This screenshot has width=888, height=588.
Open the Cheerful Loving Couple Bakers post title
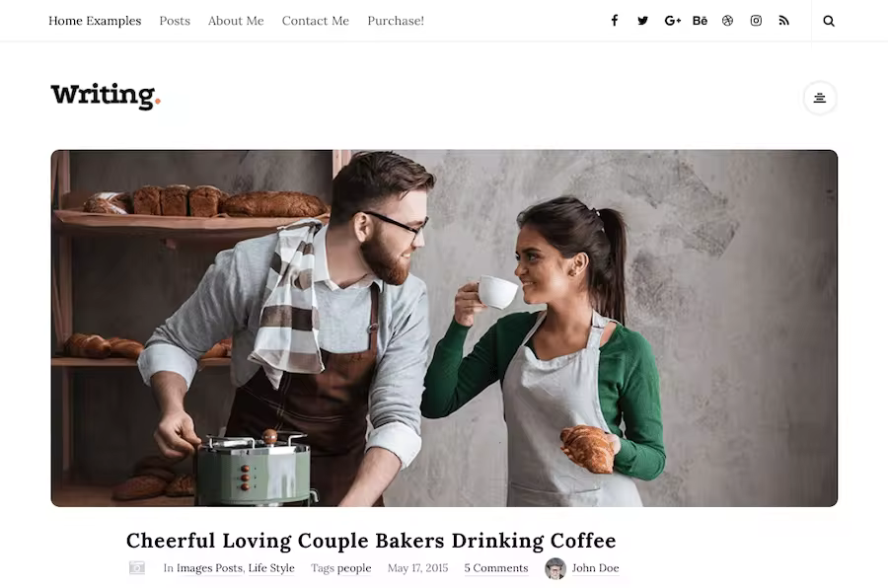click(371, 541)
